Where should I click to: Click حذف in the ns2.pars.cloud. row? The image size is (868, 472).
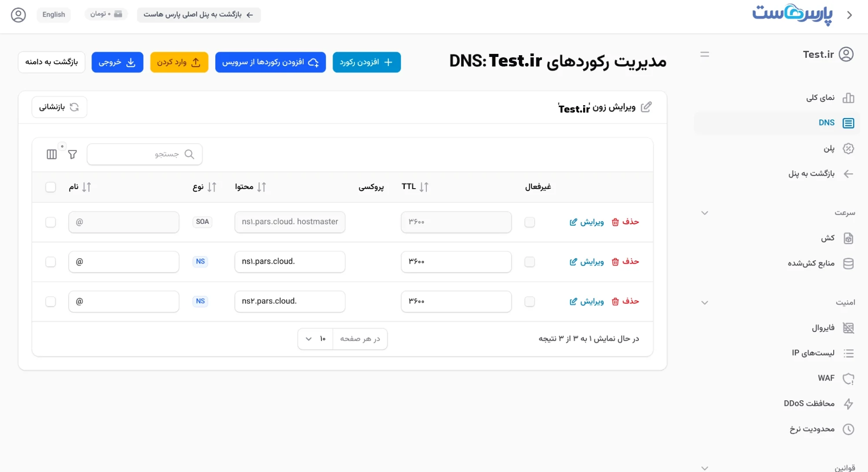[x=626, y=301]
